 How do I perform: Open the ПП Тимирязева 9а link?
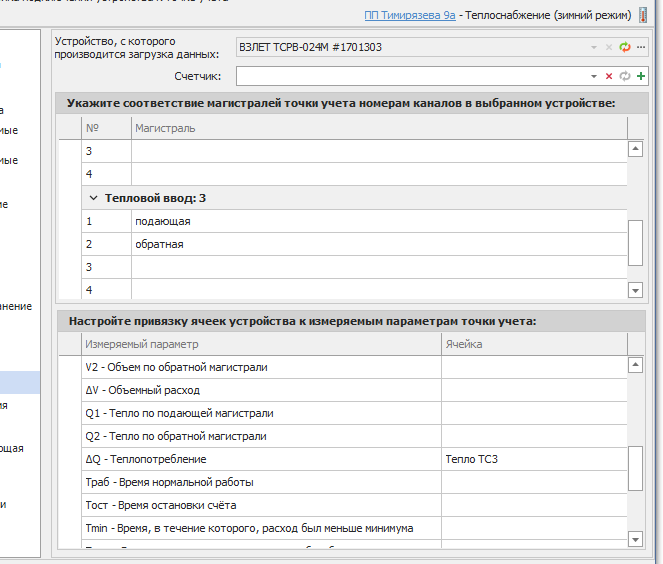tap(399, 16)
